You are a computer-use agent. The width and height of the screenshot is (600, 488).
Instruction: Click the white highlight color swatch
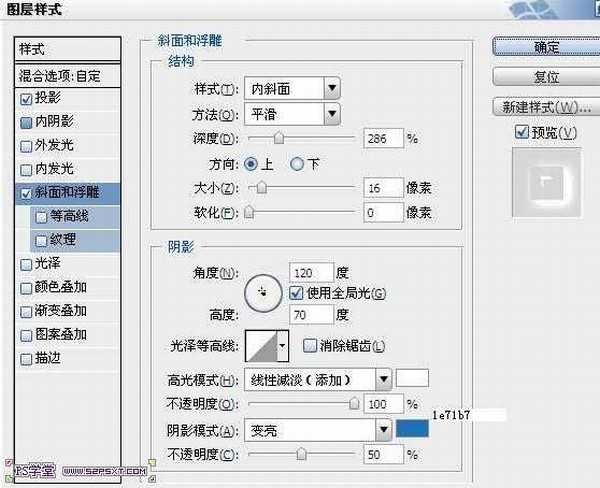point(412,379)
